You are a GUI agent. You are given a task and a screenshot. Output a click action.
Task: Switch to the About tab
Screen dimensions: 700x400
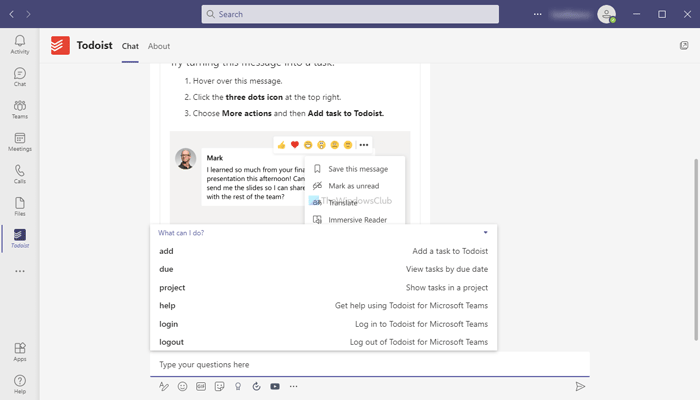159,46
